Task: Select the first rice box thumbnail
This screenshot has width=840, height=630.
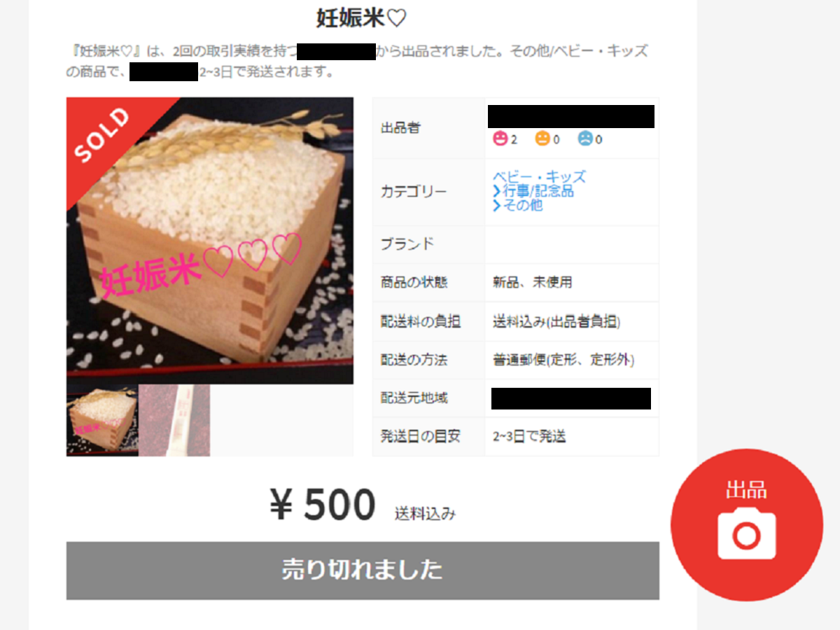Action: click(x=102, y=420)
